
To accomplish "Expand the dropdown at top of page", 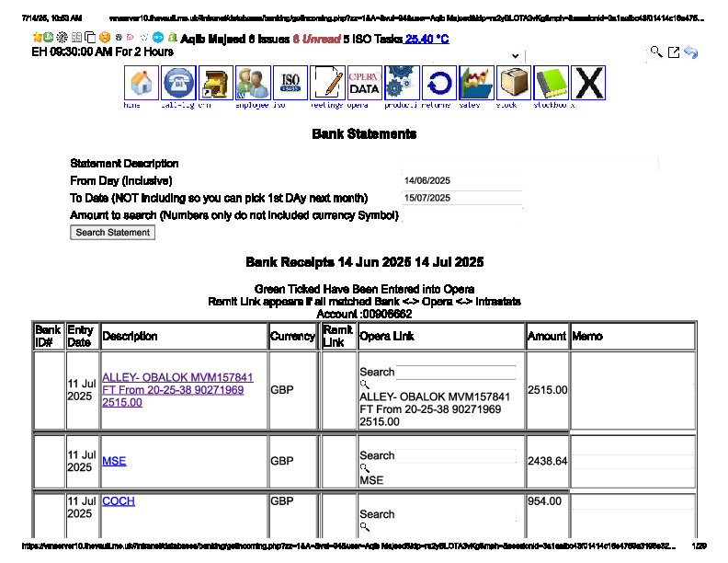I will pyautogui.click(x=515, y=56).
